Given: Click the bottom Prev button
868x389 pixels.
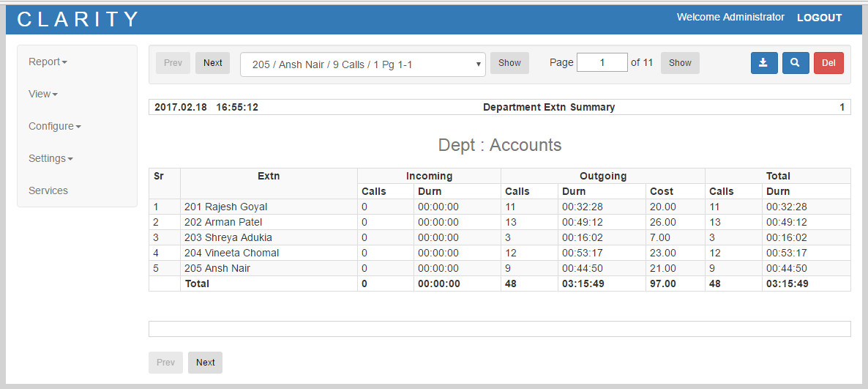Looking at the screenshot, I should coord(165,363).
